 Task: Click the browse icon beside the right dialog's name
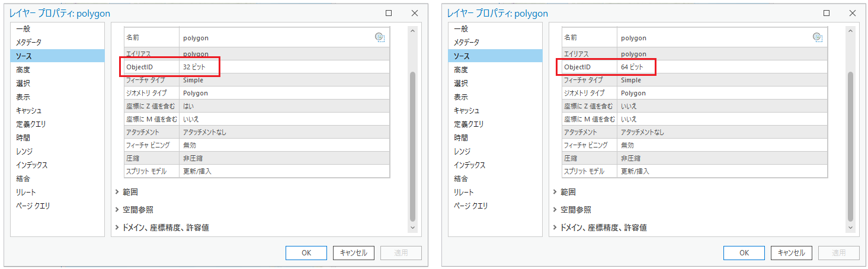tap(818, 37)
